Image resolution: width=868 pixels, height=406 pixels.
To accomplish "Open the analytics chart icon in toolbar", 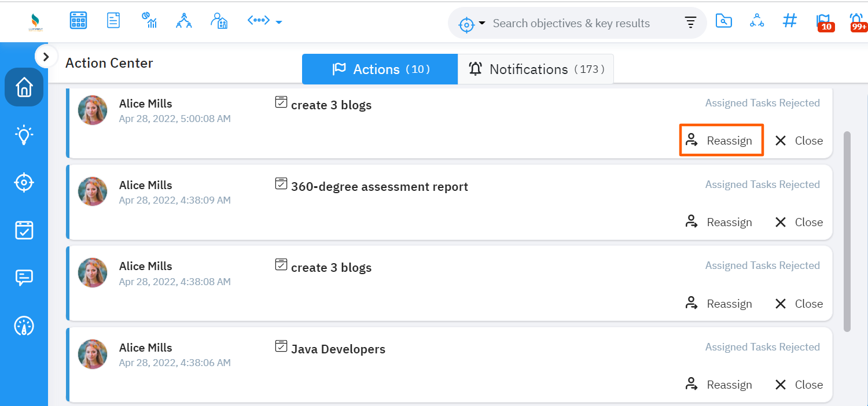I will pos(149,21).
